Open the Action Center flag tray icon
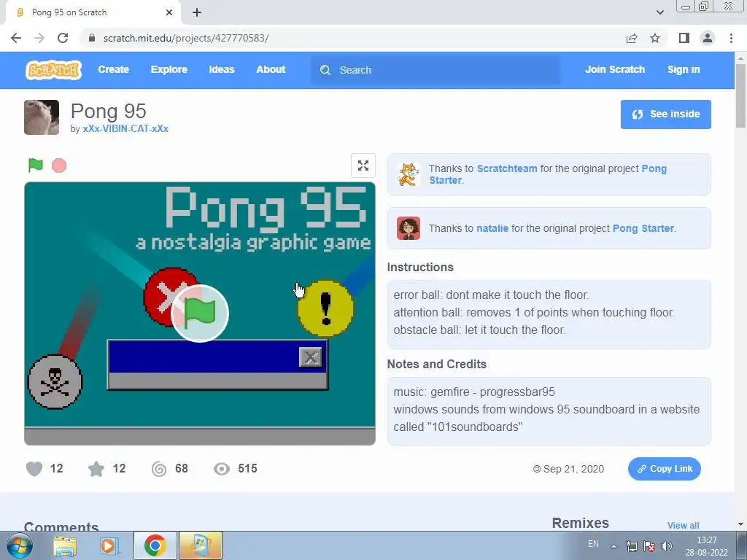Image resolution: width=747 pixels, height=560 pixels. [649, 546]
